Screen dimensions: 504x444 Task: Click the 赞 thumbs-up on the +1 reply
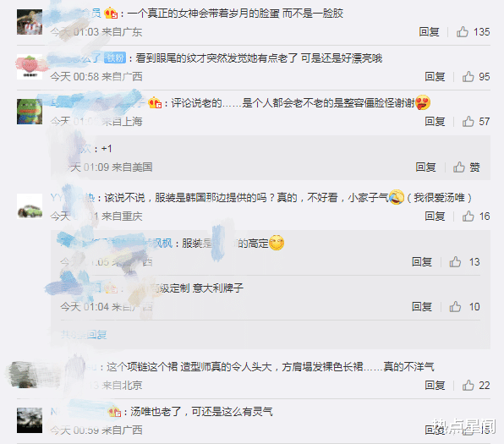tap(459, 167)
